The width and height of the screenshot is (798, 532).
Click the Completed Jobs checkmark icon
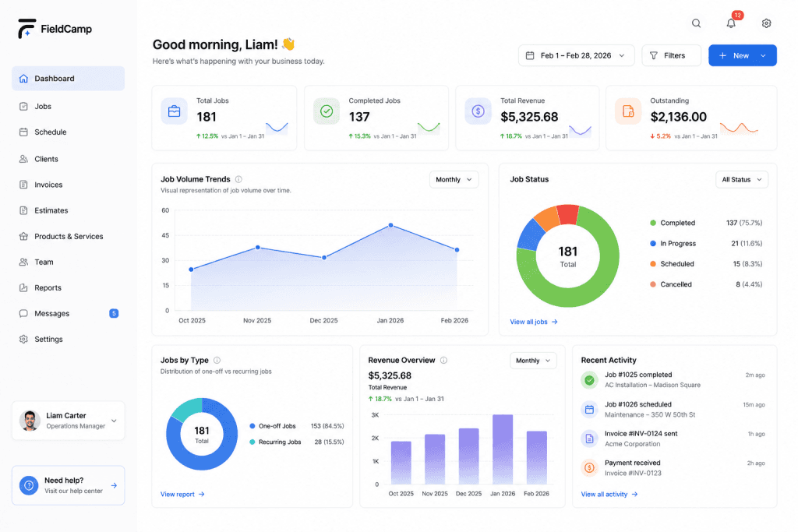tap(327, 111)
